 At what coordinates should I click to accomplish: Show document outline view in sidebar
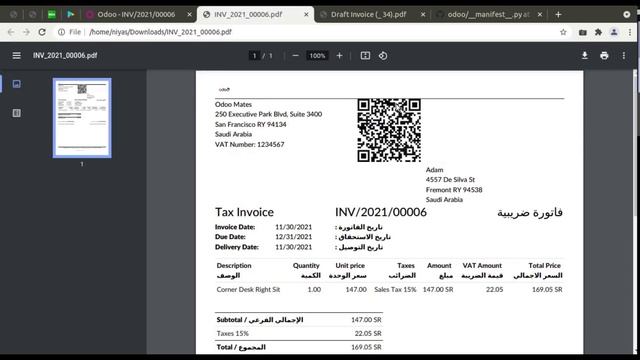[16, 113]
